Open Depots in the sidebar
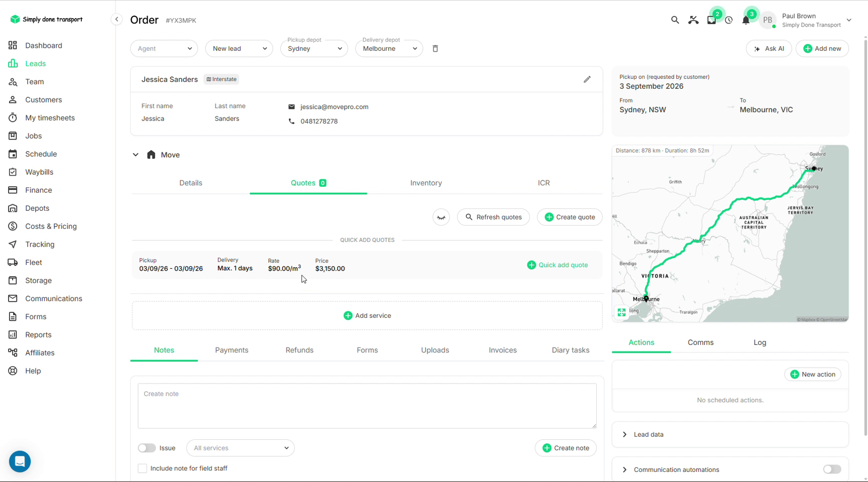The image size is (868, 482). point(37,208)
